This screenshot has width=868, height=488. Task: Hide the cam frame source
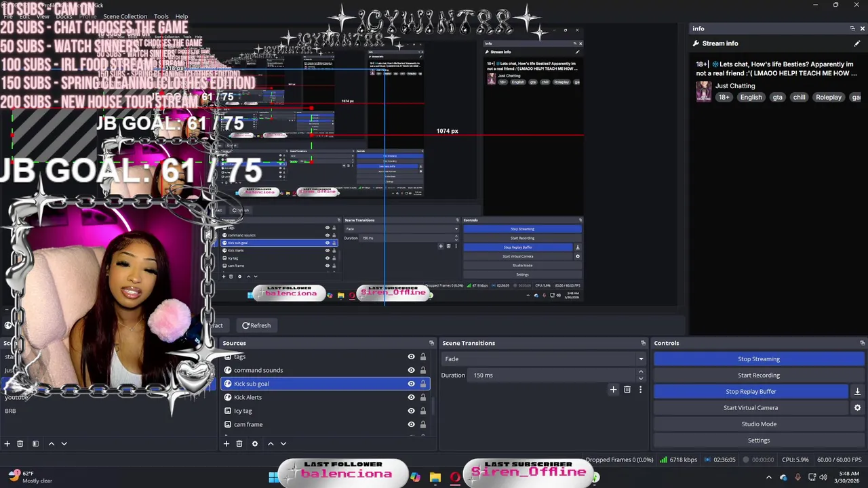[411, 424]
